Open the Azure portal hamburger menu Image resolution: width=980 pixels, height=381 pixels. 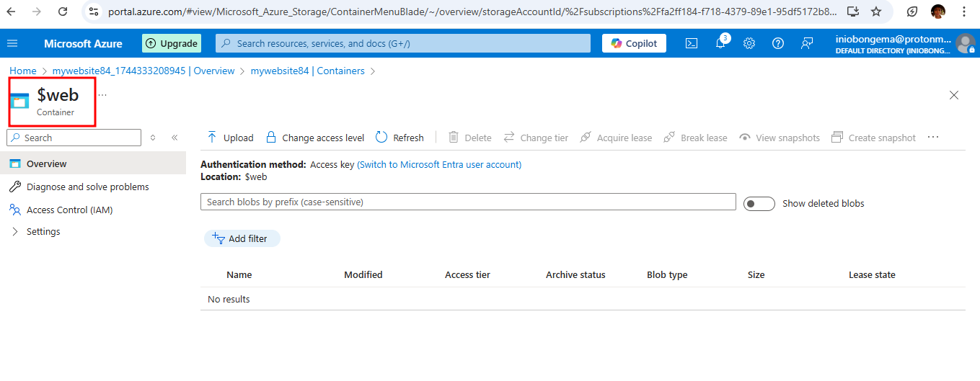click(12, 43)
